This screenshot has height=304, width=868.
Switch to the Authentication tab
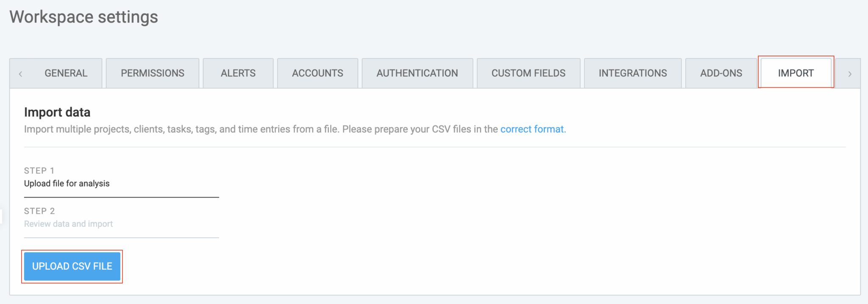pyautogui.click(x=417, y=73)
